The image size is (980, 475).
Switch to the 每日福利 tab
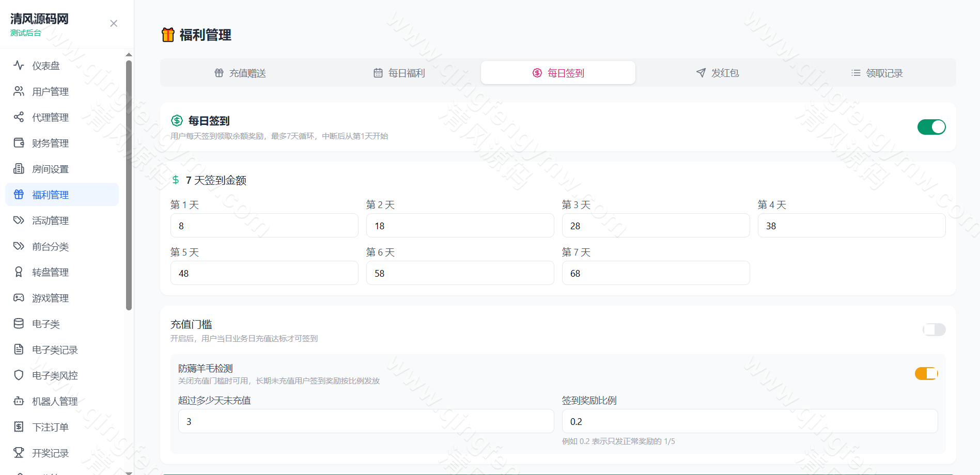tap(399, 73)
